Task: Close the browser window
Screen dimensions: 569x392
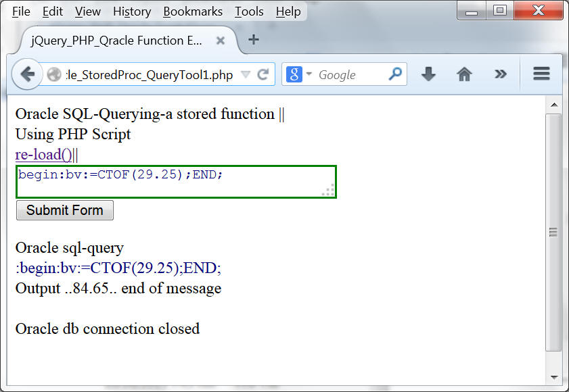Action: pyautogui.click(x=538, y=11)
